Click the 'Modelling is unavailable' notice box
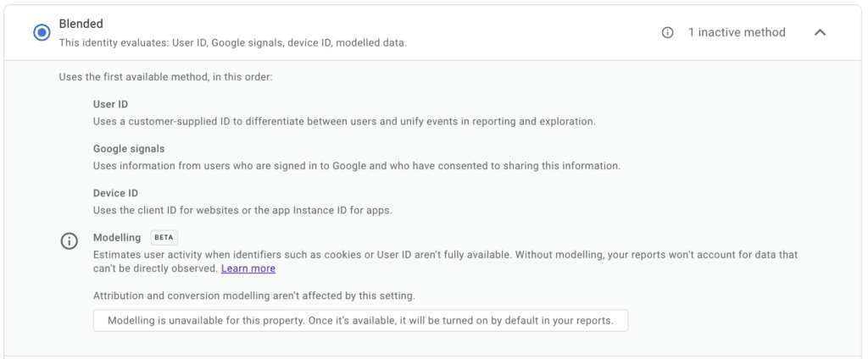This screenshot has width=868, height=359. pos(360,320)
